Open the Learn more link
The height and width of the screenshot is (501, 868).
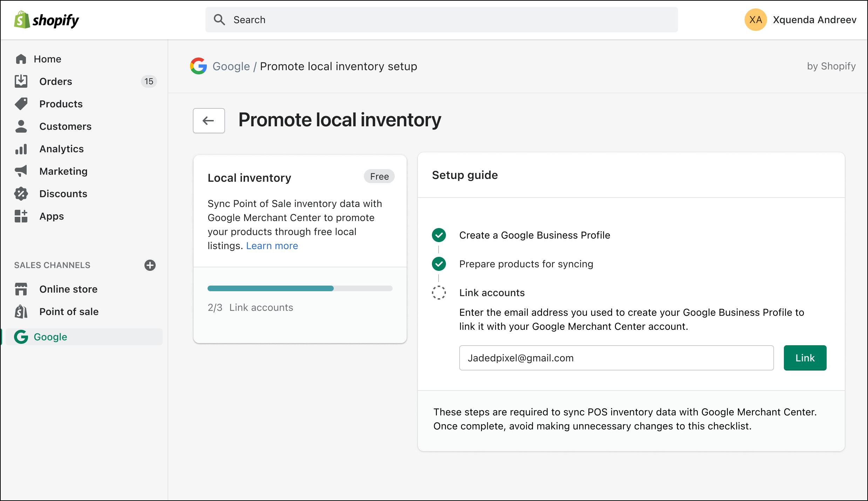click(x=272, y=246)
